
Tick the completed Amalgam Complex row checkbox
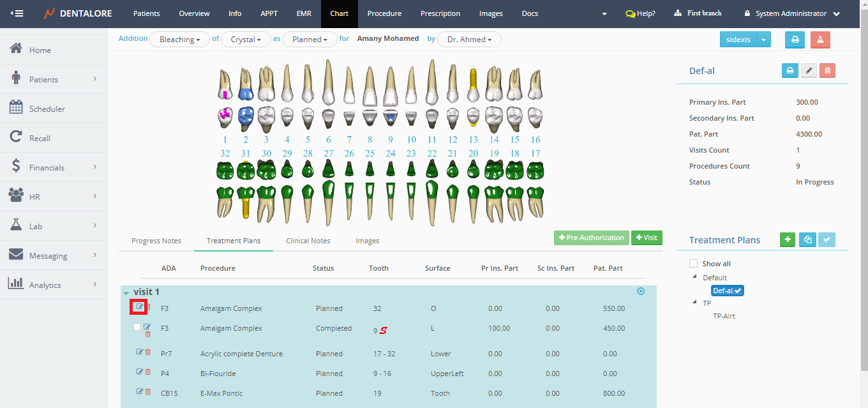(x=137, y=327)
